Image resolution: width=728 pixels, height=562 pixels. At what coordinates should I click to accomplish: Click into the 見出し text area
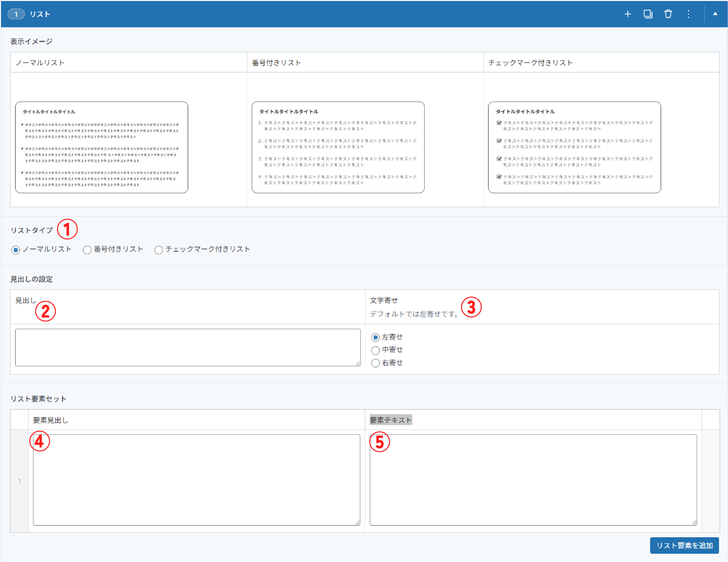click(x=188, y=347)
